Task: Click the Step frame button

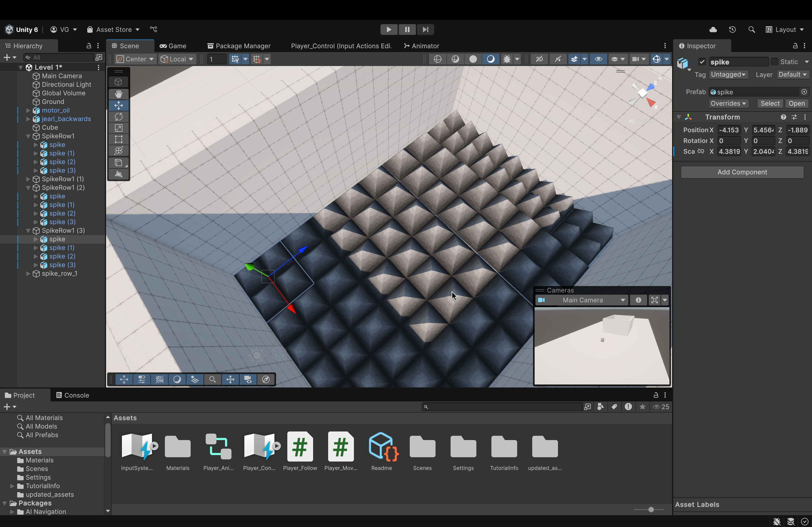Action: (x=425, y=30)
